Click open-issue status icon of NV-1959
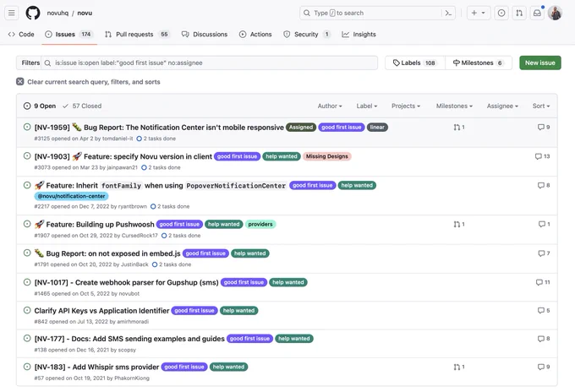This screenshot has height=392, width=575. pos(27,127)
